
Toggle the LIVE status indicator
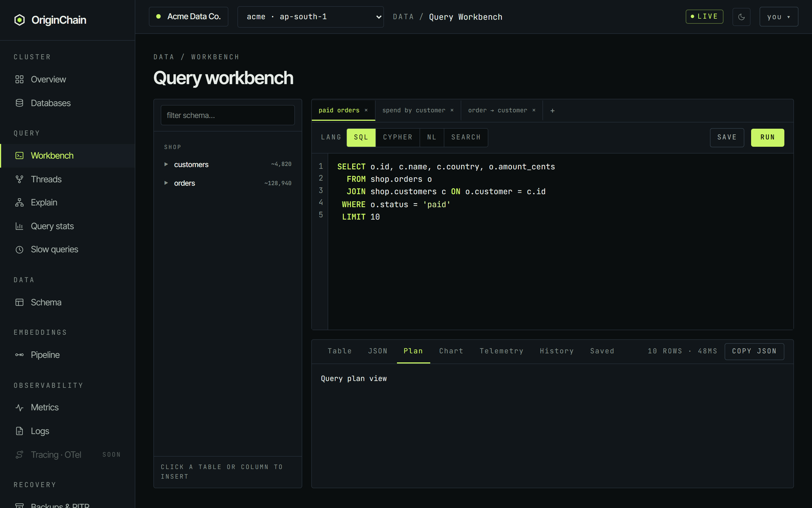[x=704, y=17]
